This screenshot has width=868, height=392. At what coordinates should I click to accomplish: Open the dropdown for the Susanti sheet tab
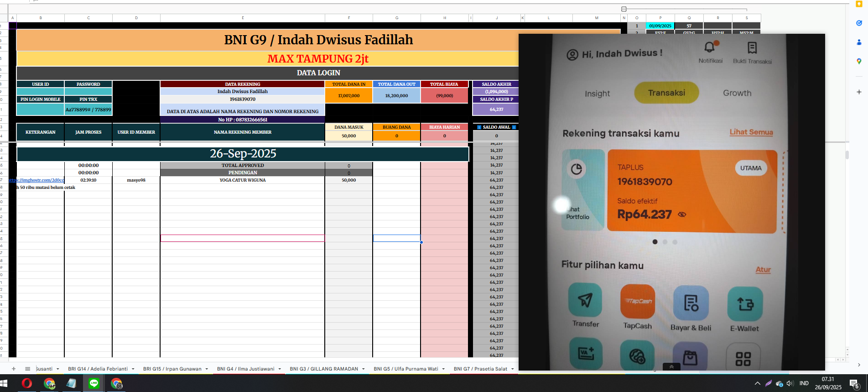pos(58,369)
